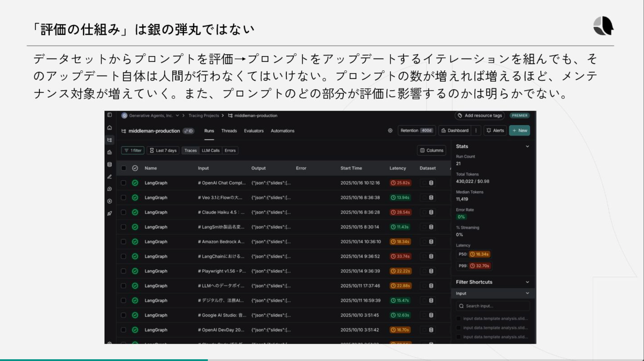Click green status icon for Veo 3.1 row
The height and width of the screenshot is (361, 644).
(x=135, y=198)
